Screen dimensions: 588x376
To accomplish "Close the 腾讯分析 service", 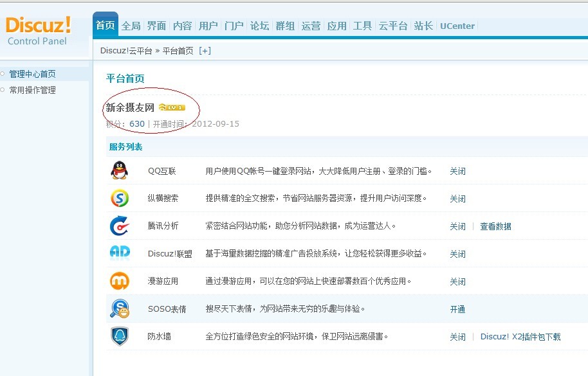I will click(457, 227).
